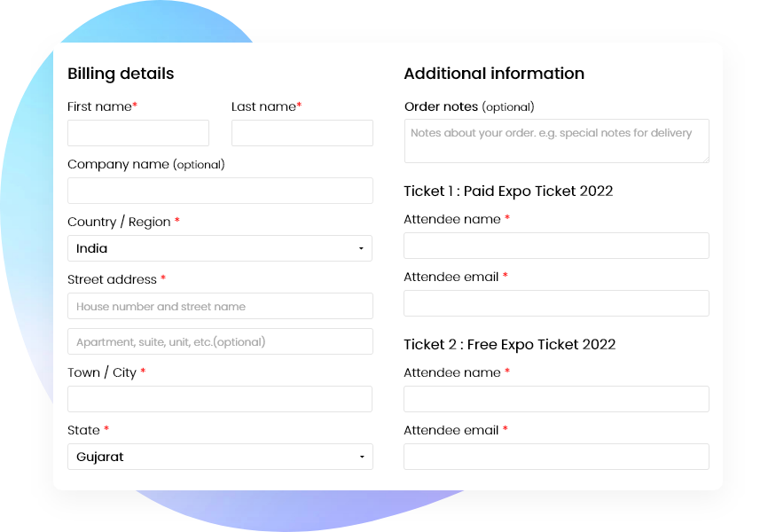This screenshot has width=776, height=532.
Task: Click the Last name input field
Action: [302, 133]
